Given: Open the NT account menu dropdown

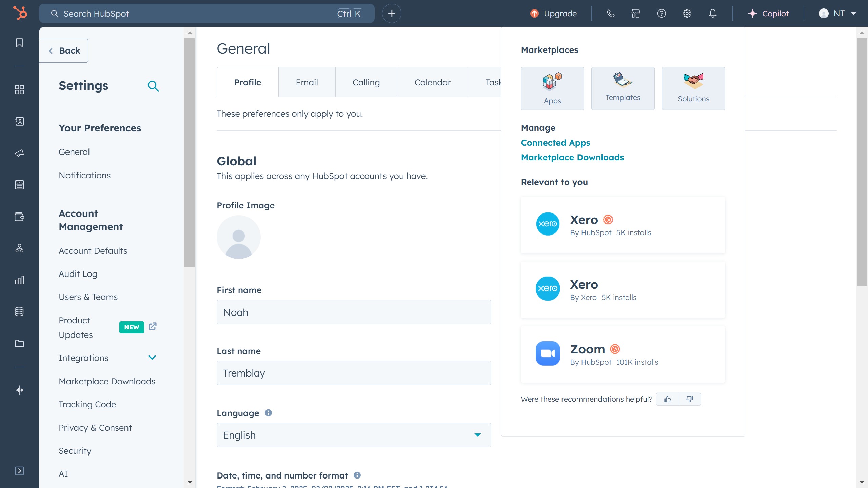Looking at the screenshot, I should coord(837,14).
